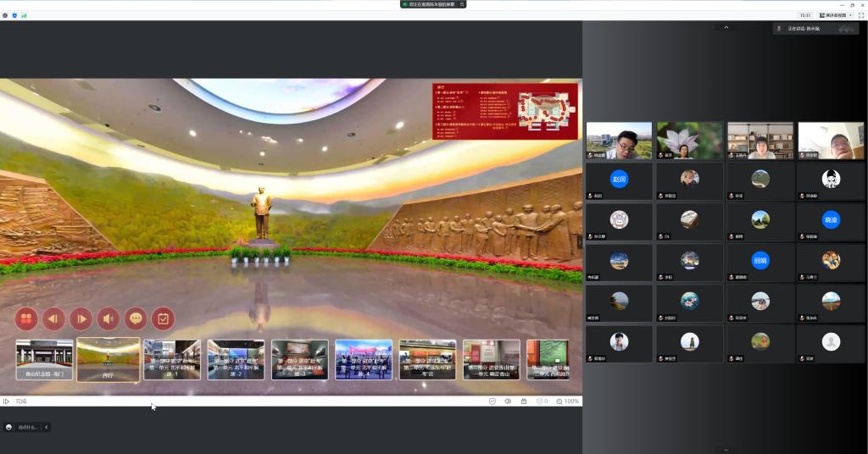This screenshot has height=454, width=868.
Task: Select the participant tile with blue 晓渝 avatar
Action: (831, 222)
